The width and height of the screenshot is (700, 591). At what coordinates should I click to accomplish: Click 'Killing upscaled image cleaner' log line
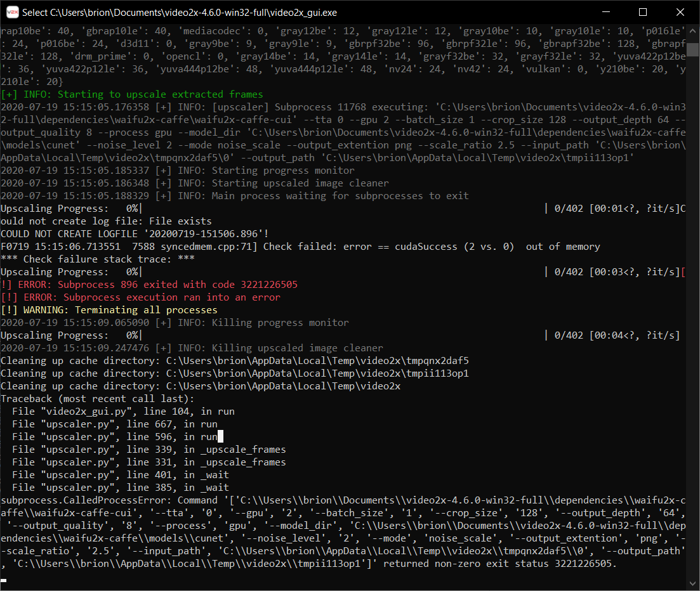click(192, 348)
